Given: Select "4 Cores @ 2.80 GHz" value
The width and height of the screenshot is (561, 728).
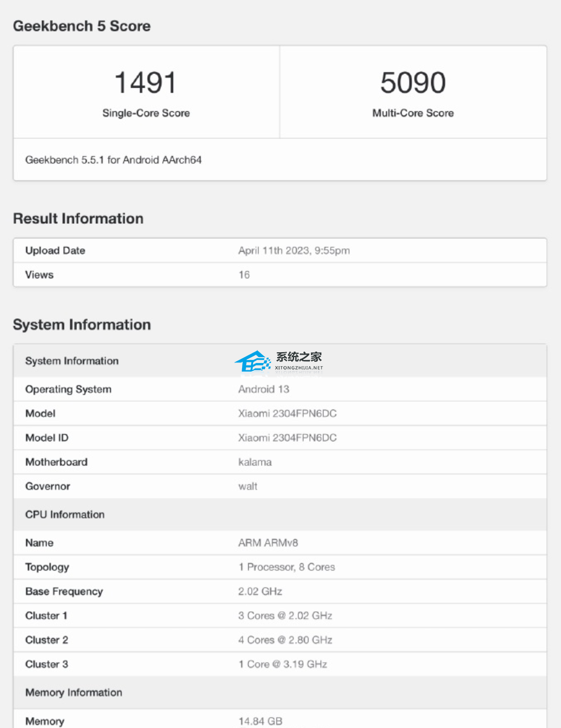Looking at the screenshot, I should [x=286, y=640].
